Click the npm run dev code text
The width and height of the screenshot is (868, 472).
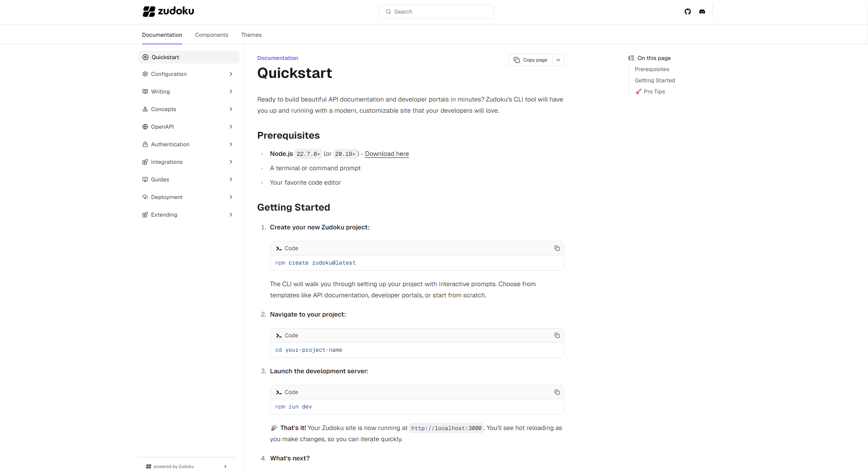(293, 406)
